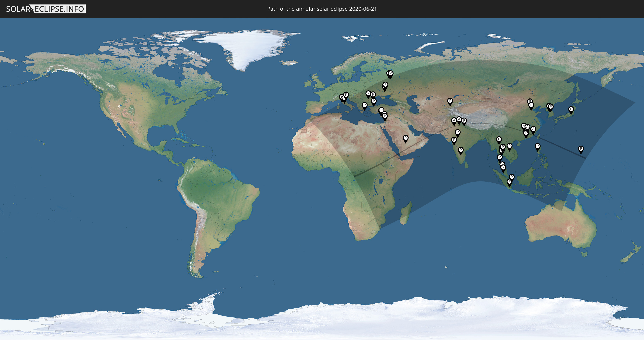This screenshot has width=644, height=340.
Task: Select the lone P pin in Kazakhstan
Action: click(450, 102)
